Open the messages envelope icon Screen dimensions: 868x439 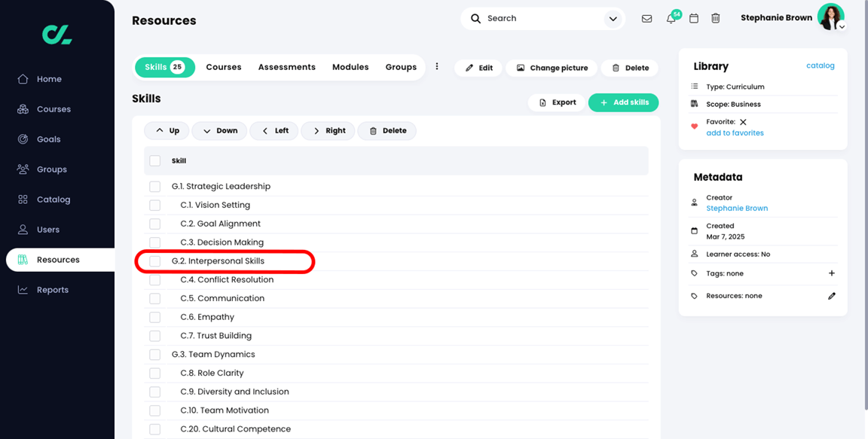[646, 18]
